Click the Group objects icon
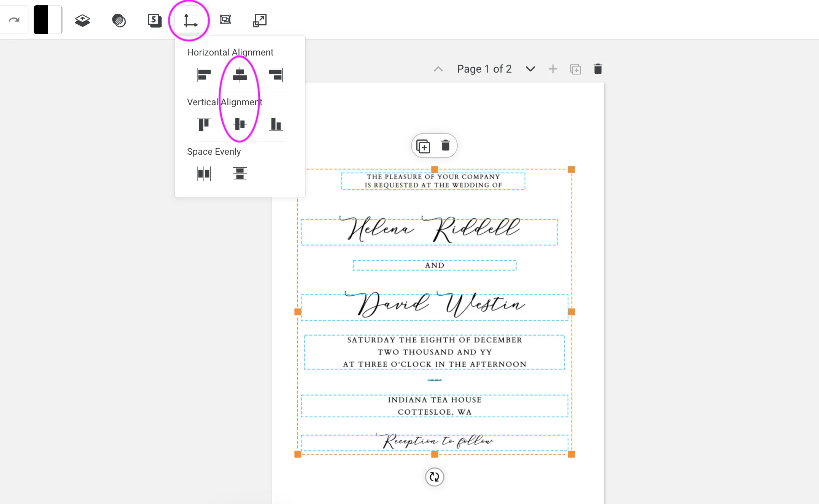This screenshot has width=819, height=504. 225,20
